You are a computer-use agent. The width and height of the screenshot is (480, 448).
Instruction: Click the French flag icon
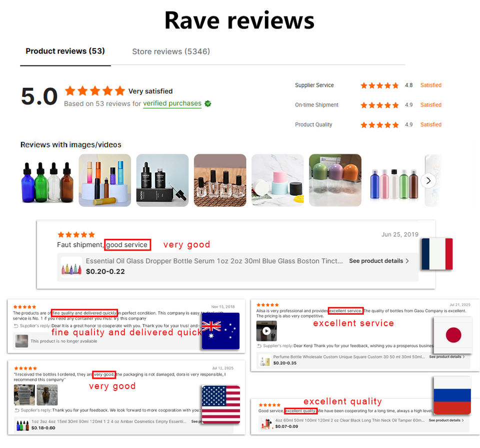point(437,254)
